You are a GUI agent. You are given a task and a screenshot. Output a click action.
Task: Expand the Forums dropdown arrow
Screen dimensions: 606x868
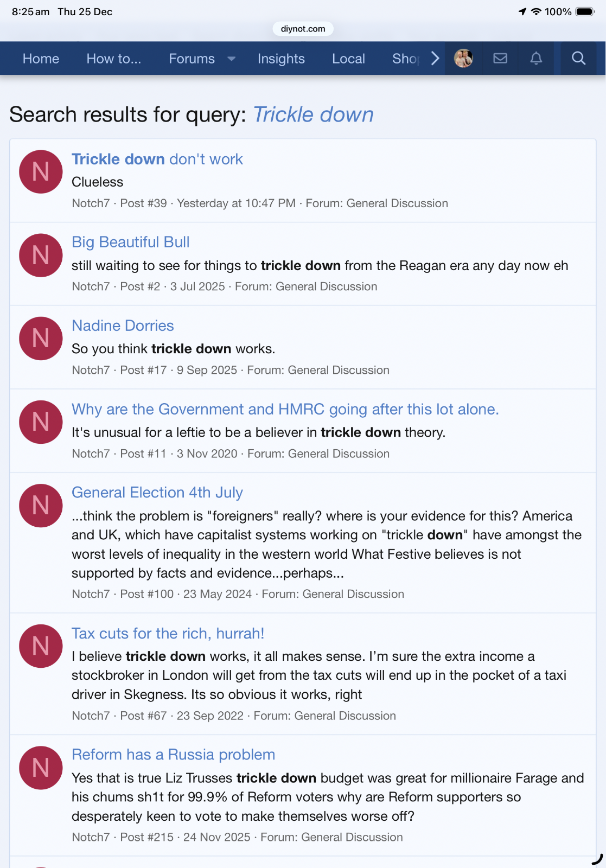[x=232, y=59]
